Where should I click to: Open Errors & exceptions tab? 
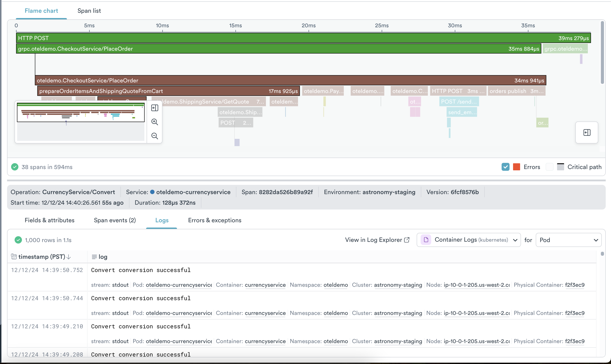coord(215,220)
